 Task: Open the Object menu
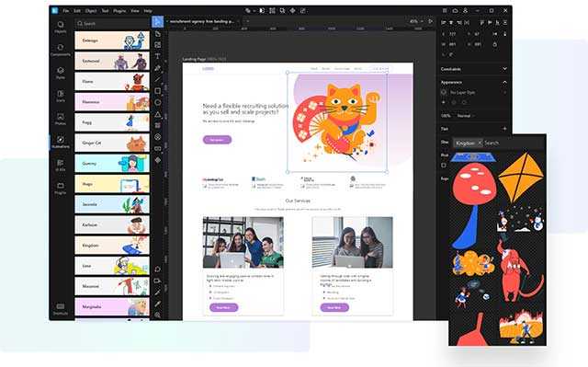91,10
